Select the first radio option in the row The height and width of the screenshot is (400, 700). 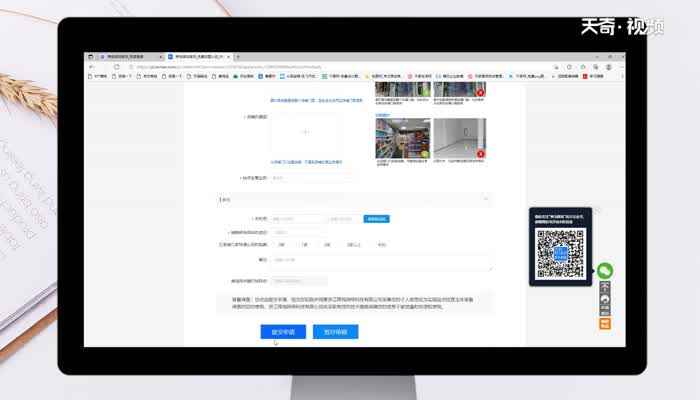(x=280, y=244)
